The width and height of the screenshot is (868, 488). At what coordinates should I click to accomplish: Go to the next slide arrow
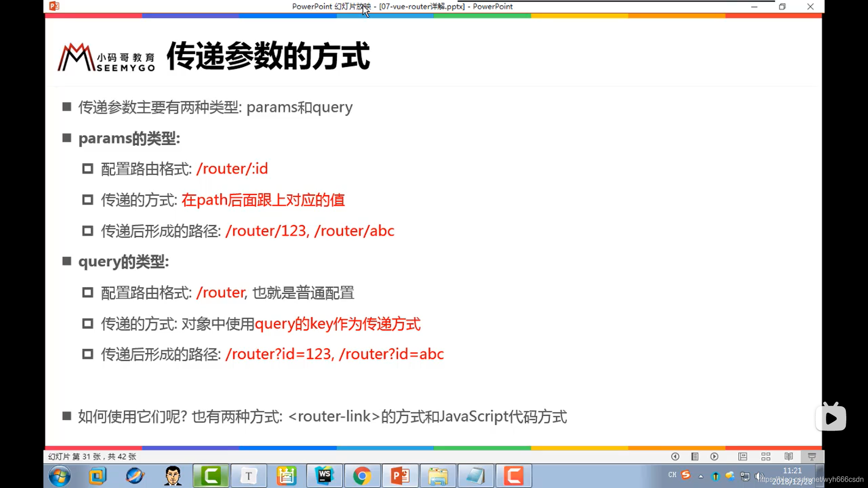(x=714, y=457)
